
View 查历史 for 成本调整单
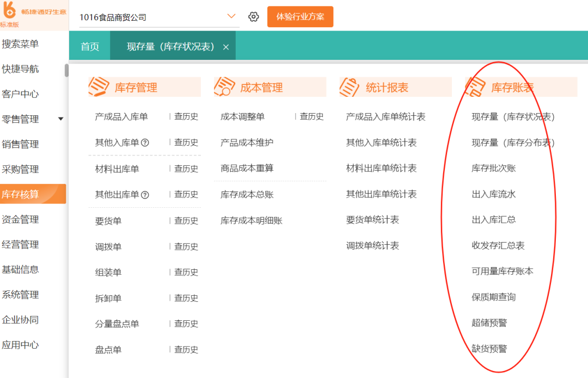[x=311, y=116]
